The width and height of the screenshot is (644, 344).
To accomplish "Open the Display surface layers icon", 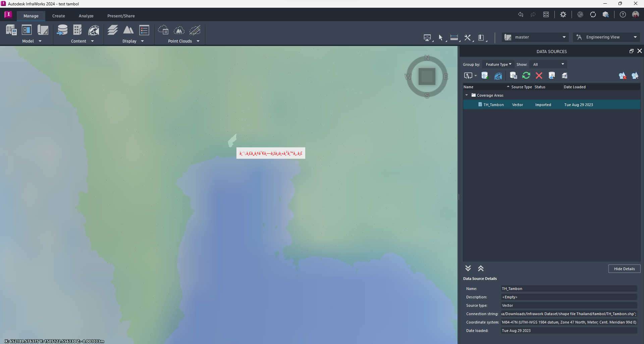I will click(112, 30).
